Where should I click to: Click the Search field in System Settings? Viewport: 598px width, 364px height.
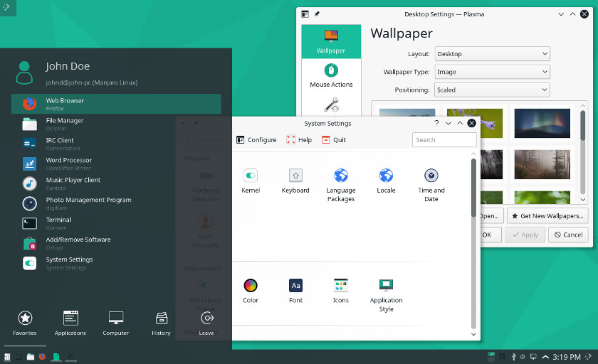[444, 140]
